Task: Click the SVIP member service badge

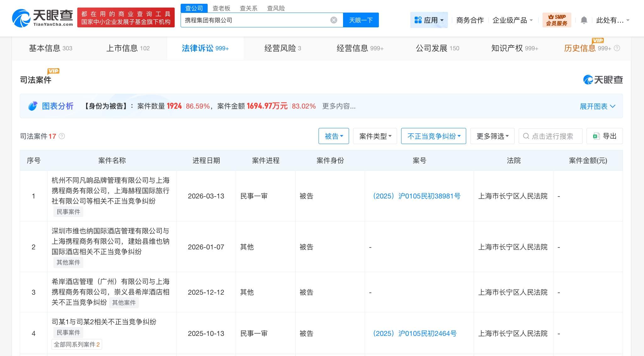Action: pyautogui.click(x=557, y=20)
